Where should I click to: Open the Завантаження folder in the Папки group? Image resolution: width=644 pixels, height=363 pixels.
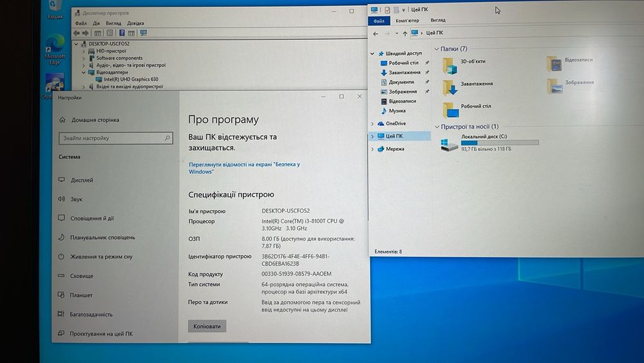[x=468, y=87]
